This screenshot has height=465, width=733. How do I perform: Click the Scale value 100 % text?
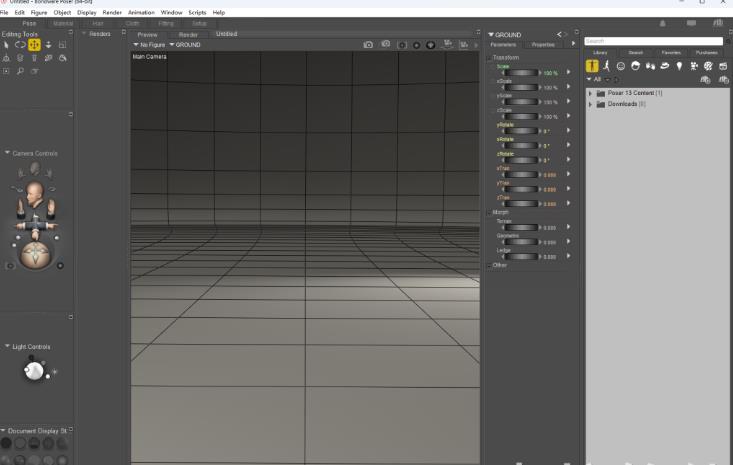[551, 73]
